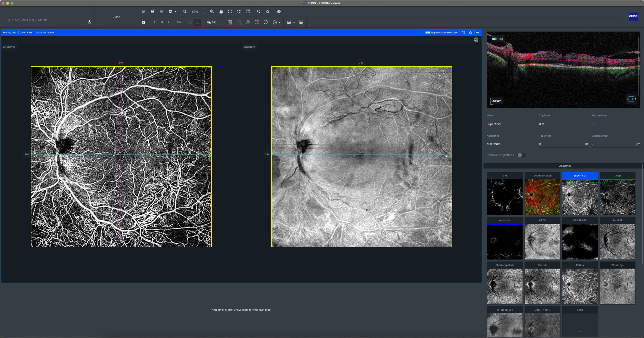Image resolution: width=644 pixels, height=338 pixels.
Task: Open AngioPlex and structure layout selector
Action: (x=441, y=32)
